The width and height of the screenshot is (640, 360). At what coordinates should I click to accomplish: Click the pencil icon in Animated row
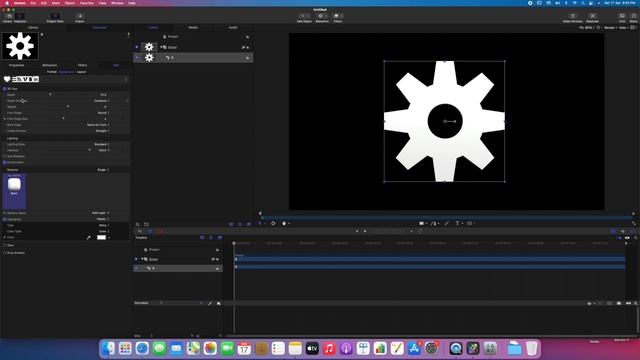tap(210, 303)
